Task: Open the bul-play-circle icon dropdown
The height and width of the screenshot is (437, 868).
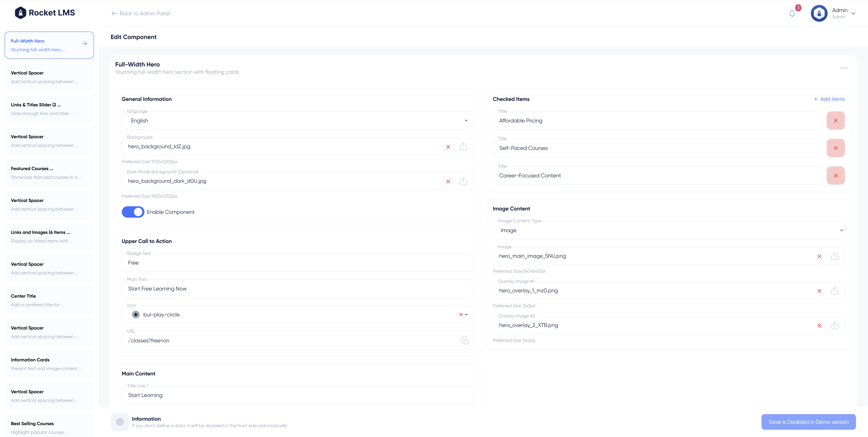Action: point(466,315)
